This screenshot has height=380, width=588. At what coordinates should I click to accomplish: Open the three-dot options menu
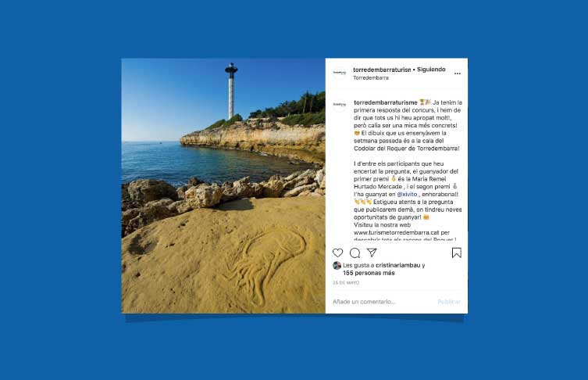pyautogui.click(x=457, y=73)
